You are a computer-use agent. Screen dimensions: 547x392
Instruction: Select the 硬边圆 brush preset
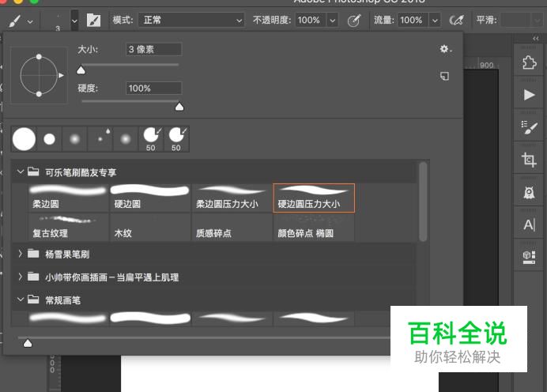tap(150, 198)
